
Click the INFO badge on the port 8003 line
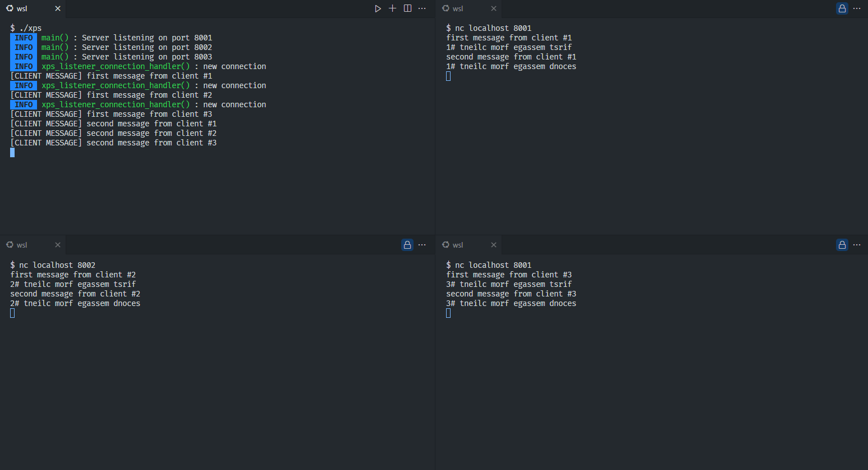pyautogui.click(x=24, y=57)
